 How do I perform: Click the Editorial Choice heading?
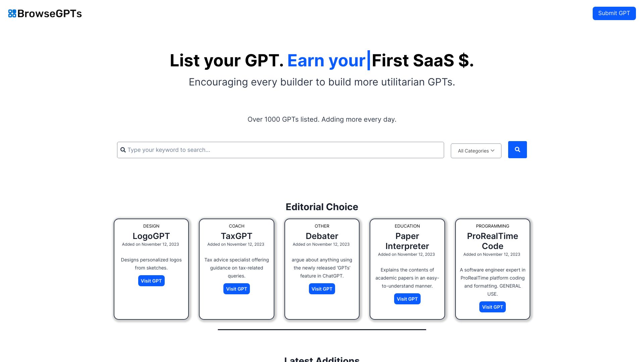pyautogui.click(x=322, y=207)
